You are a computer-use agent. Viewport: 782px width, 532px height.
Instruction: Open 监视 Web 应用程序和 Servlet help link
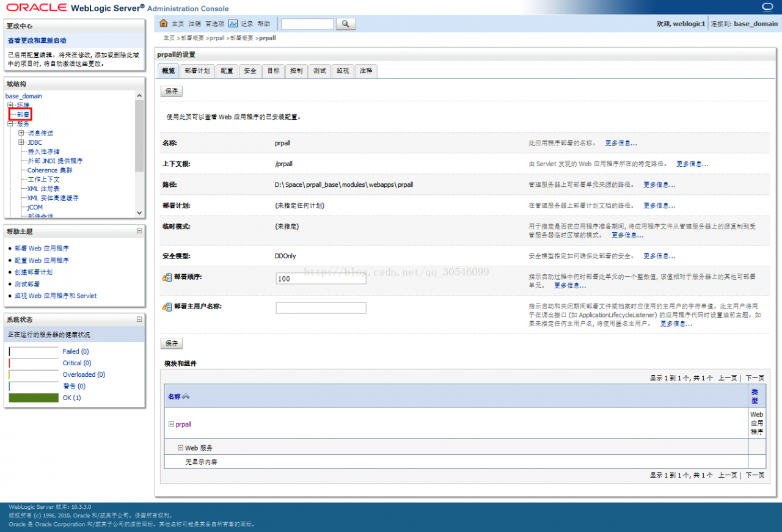click(x=56, y=296)
